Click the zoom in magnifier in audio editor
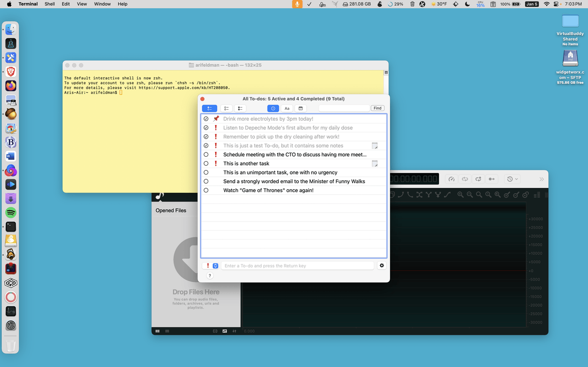Screen dimensions: 588x367 pyautogui.click(x=461, y=195)
